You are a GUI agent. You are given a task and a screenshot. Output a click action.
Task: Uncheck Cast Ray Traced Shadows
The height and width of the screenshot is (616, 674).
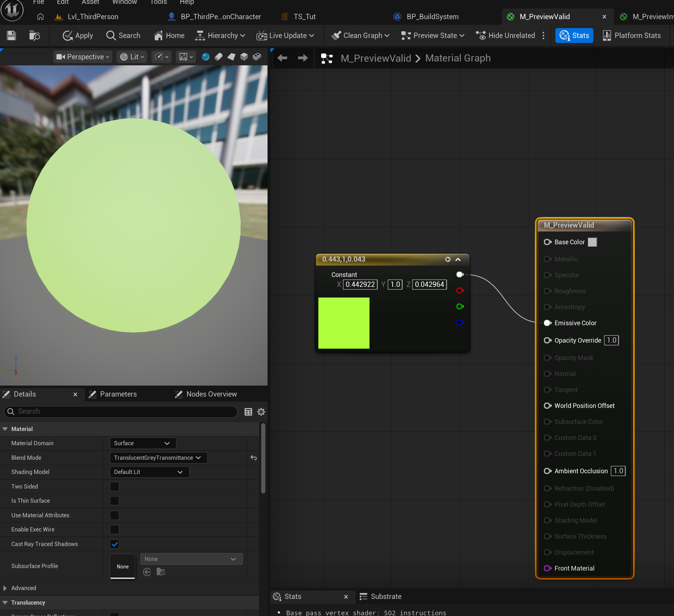click(x=114, y=544)
